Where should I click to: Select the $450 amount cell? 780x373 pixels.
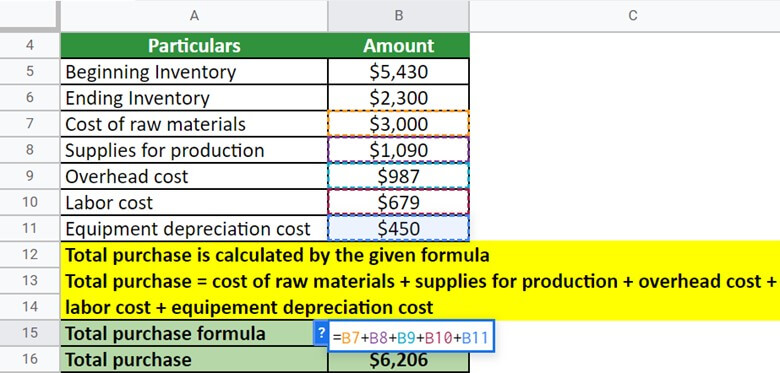(x=398, y=229)
